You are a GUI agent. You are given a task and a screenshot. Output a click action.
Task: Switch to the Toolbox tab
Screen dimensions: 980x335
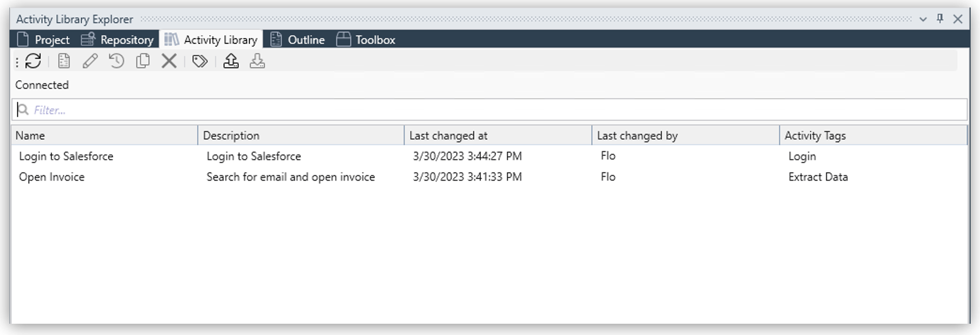(366, 39)
